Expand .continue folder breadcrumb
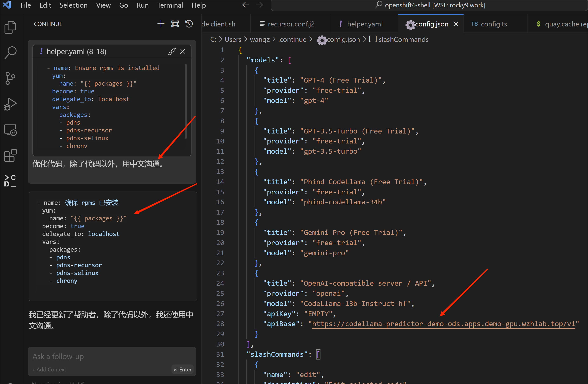This screenshot has width=588, height=384. [292, 39]
